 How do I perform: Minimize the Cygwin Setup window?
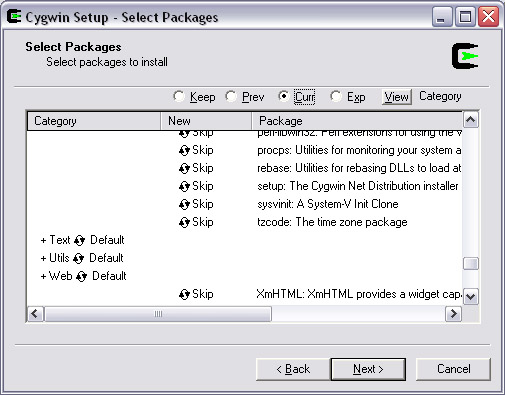coord(442,17)
